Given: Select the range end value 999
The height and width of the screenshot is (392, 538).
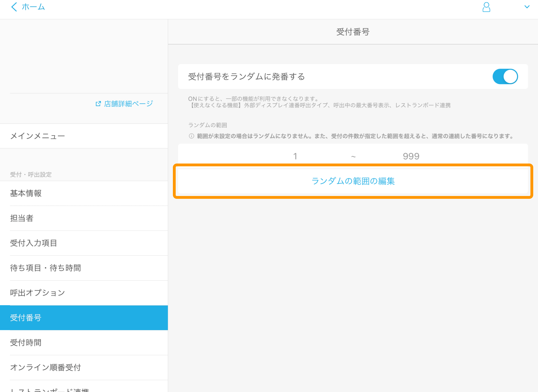Looking at the screenshot, I should pos(411,156).
